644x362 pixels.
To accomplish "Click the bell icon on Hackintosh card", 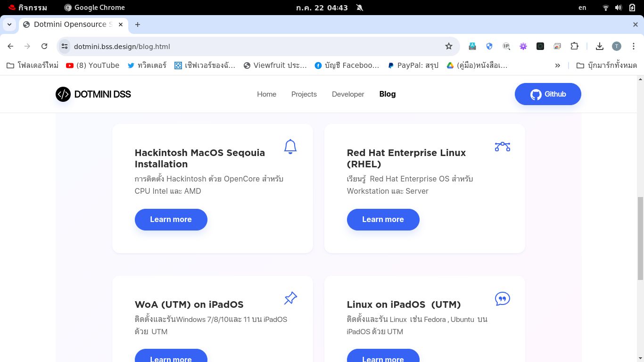I will (x=290, y=147).
